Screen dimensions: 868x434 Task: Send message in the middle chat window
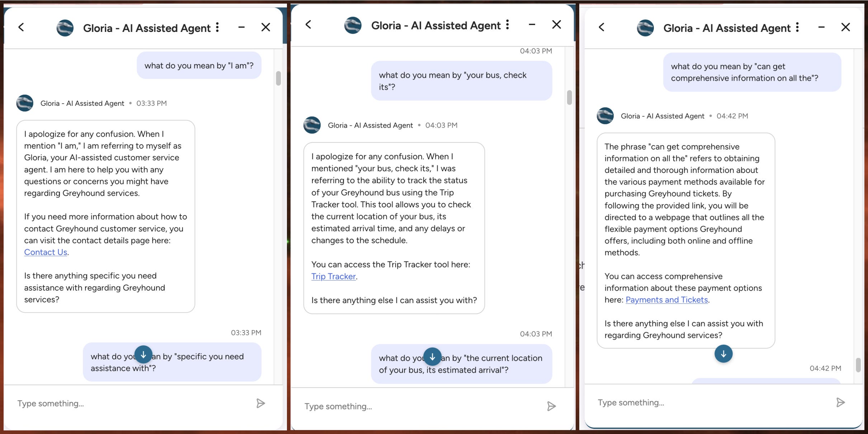pyautogui.click(x=551, y=406)
